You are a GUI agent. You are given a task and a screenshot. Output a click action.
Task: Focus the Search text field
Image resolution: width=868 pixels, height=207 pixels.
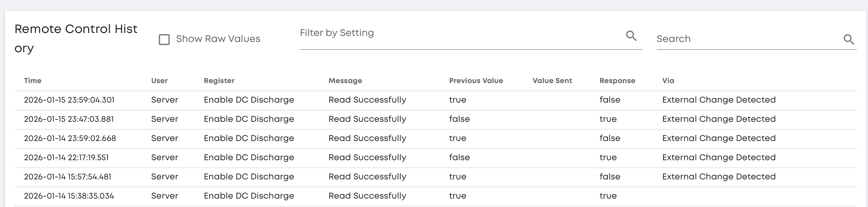click(749, 39)
